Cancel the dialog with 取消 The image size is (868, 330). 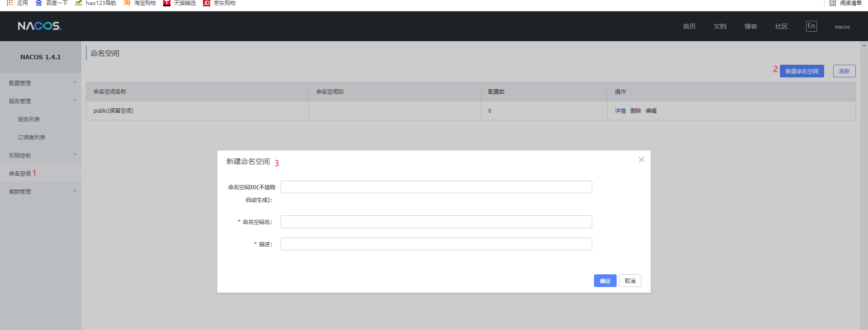coord(630,281)
